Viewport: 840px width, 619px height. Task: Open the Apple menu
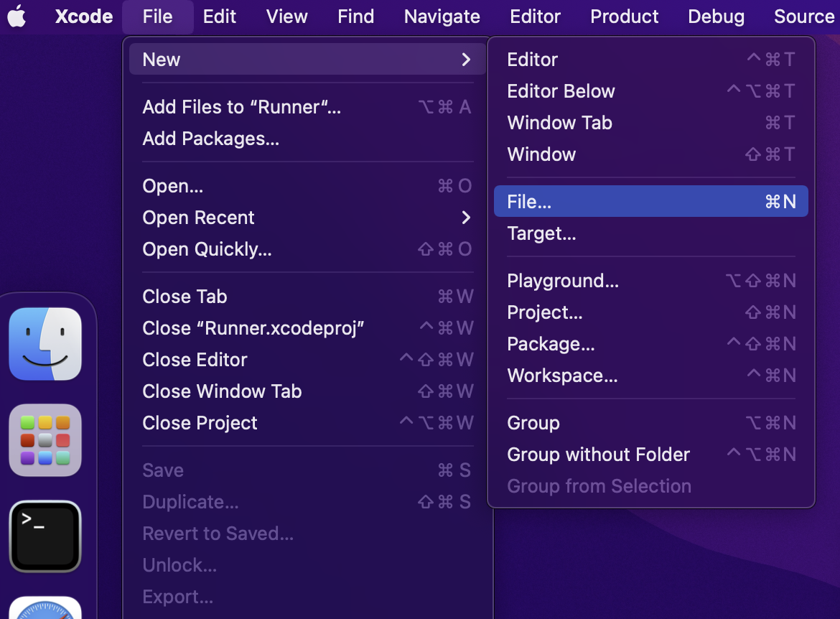[17, 16]
